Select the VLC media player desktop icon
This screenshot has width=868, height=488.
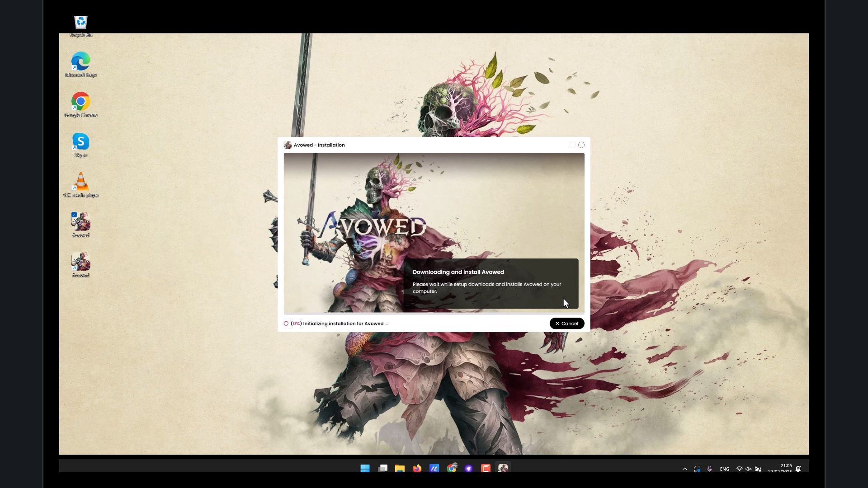pyautogui.click(x=81, y=185)
